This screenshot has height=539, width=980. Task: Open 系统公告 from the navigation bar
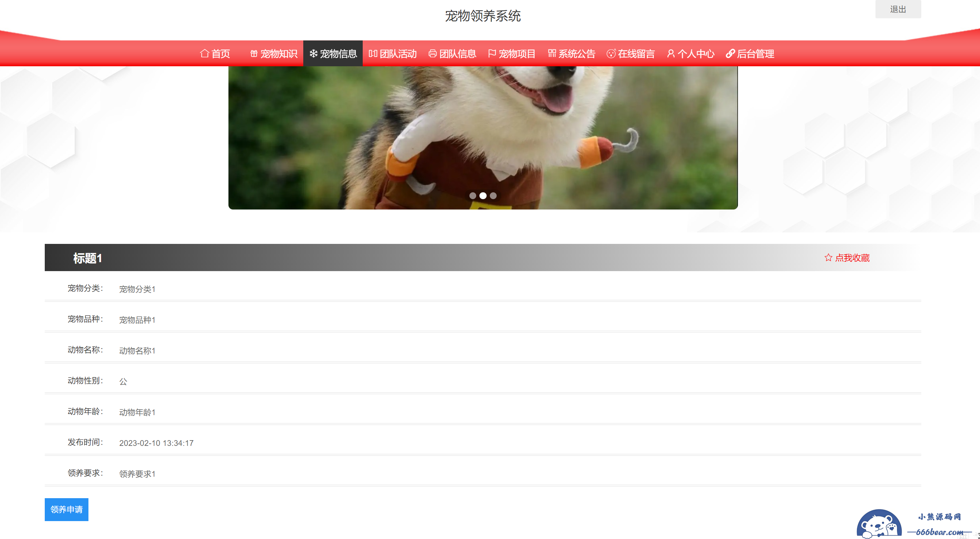coord(571,54)
